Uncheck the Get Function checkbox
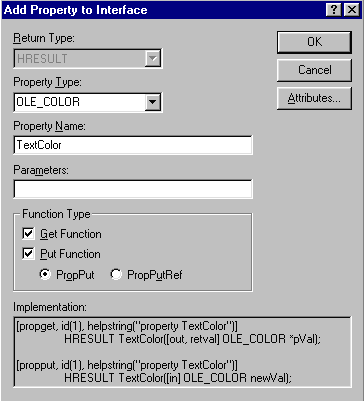Image resolution: width=364 pixels, height=401 pixels. [28, 234]
